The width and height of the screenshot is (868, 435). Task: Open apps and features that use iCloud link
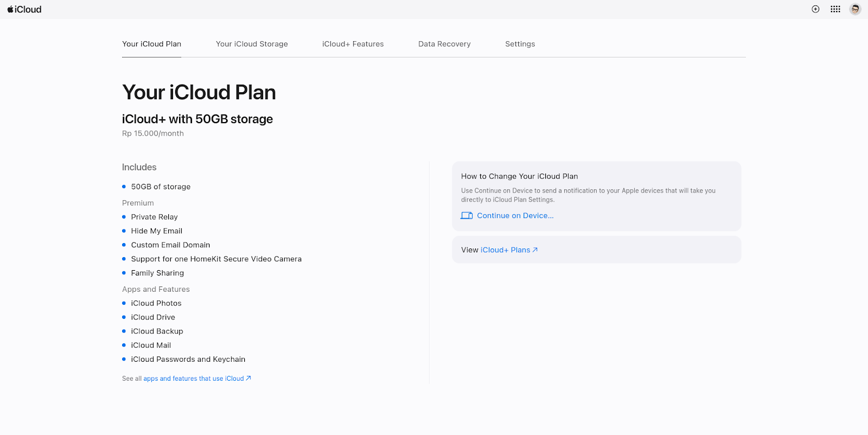click(197, 379)
